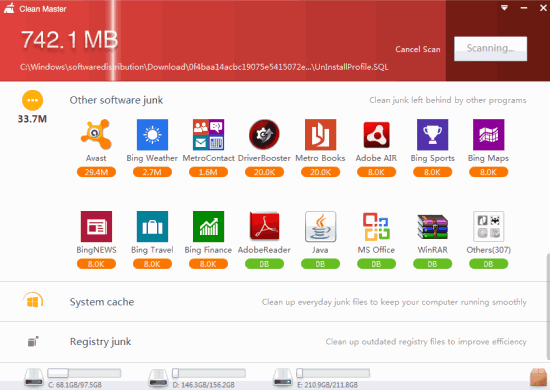Select the Bing Finance chart icon
The image size is (550, 390).
click(x=208, y=227)
